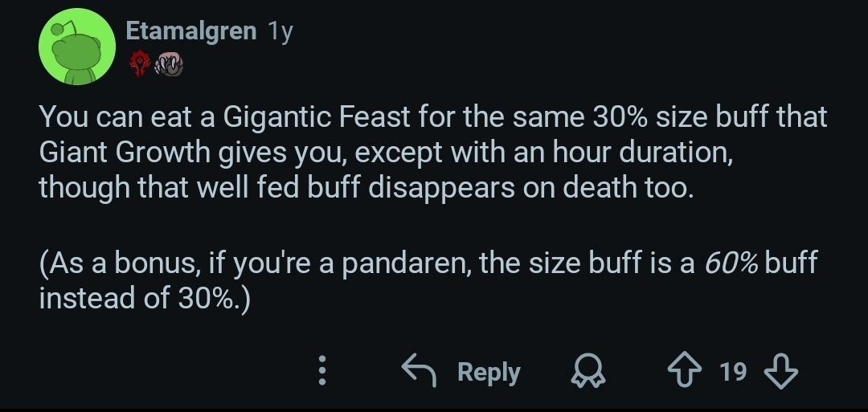The height and width of the screenshot is (412, 868).
Task: Click the claw flair icon beside the Horde emblem
Action: pos(168,64)
